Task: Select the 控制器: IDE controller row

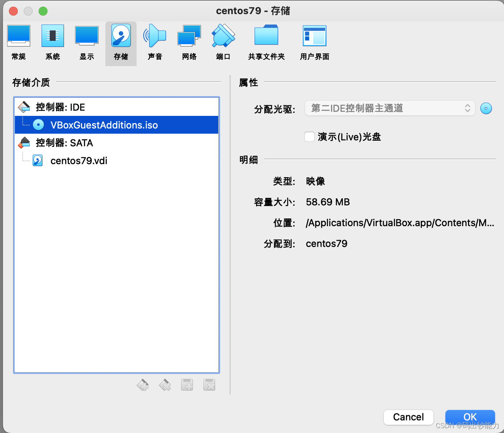Action: pos(117,107)
